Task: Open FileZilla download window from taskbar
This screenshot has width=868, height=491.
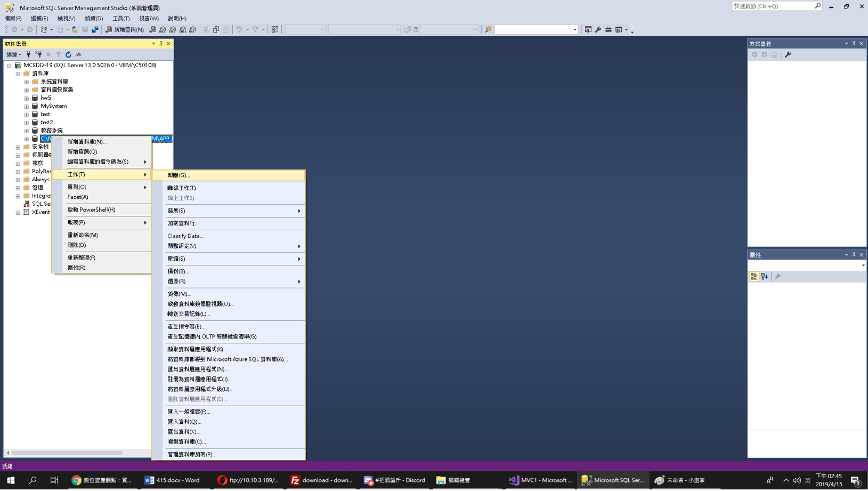Action: tap(321, 480)
